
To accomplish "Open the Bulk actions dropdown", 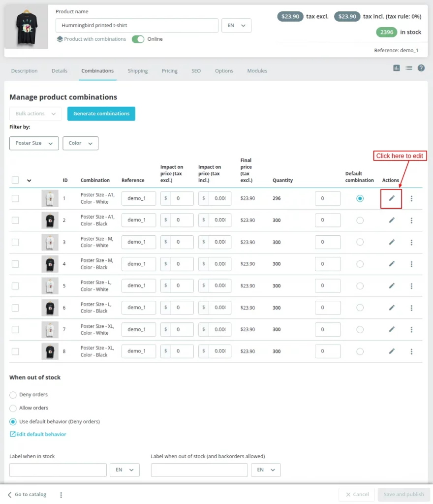I will coord(35,113).
